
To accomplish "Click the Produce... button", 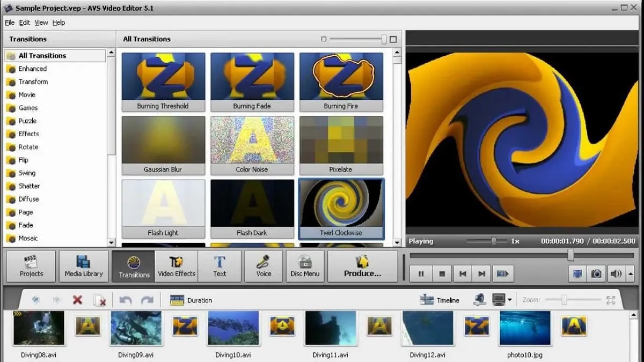I will coord(362,266).
